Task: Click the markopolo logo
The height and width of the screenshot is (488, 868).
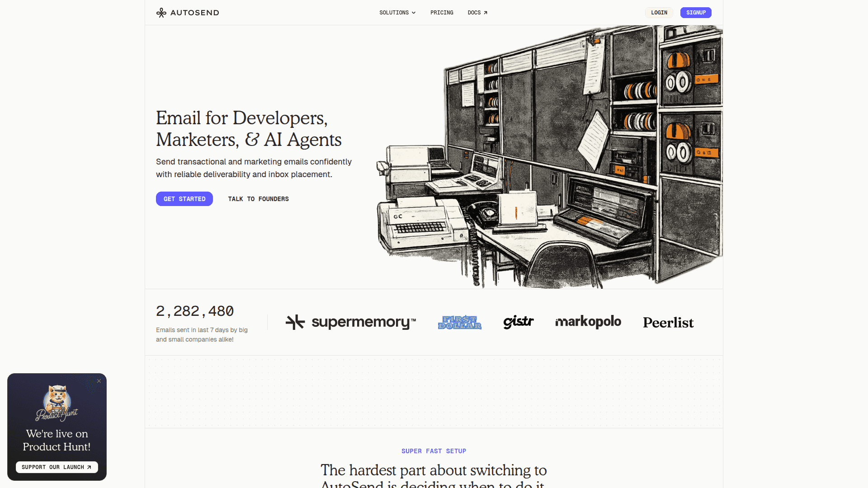Action: coord(588,322)
